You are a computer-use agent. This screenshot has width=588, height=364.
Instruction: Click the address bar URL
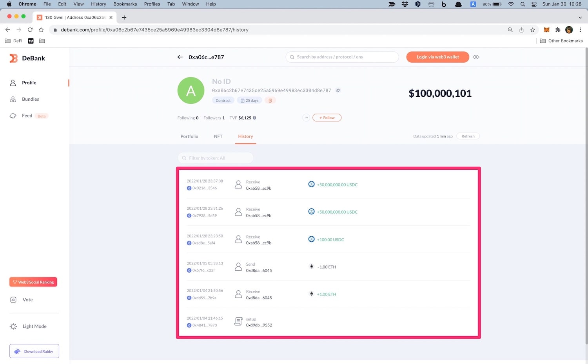click(x=154, y=30)
